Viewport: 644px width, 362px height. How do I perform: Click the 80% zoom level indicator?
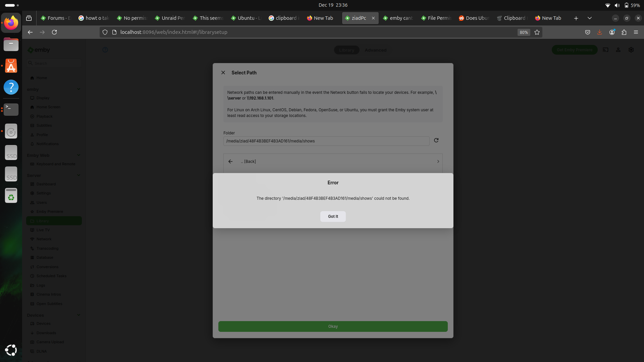pyautogui.click(x=524, y=32)
